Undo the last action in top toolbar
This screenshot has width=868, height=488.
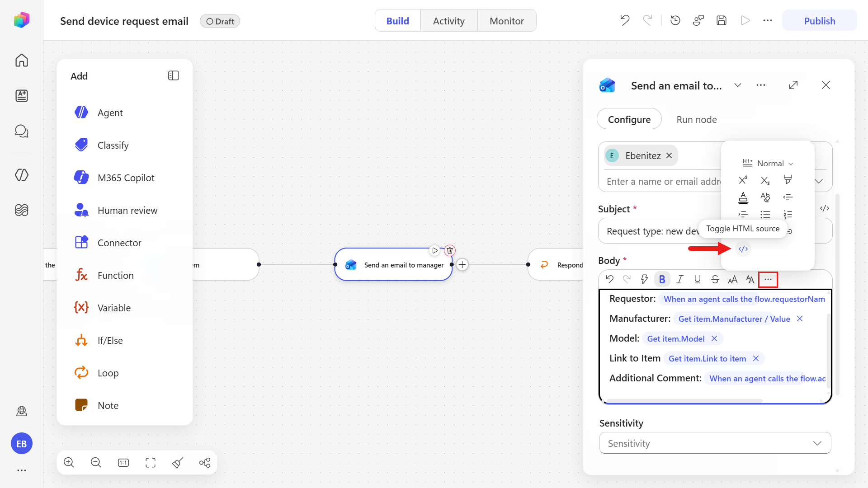coord(625,20)
